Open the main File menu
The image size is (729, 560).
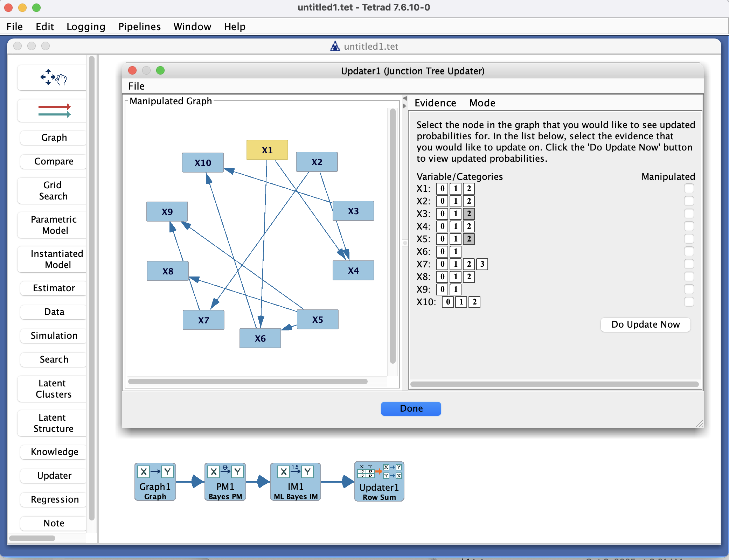tap(14, 27)
